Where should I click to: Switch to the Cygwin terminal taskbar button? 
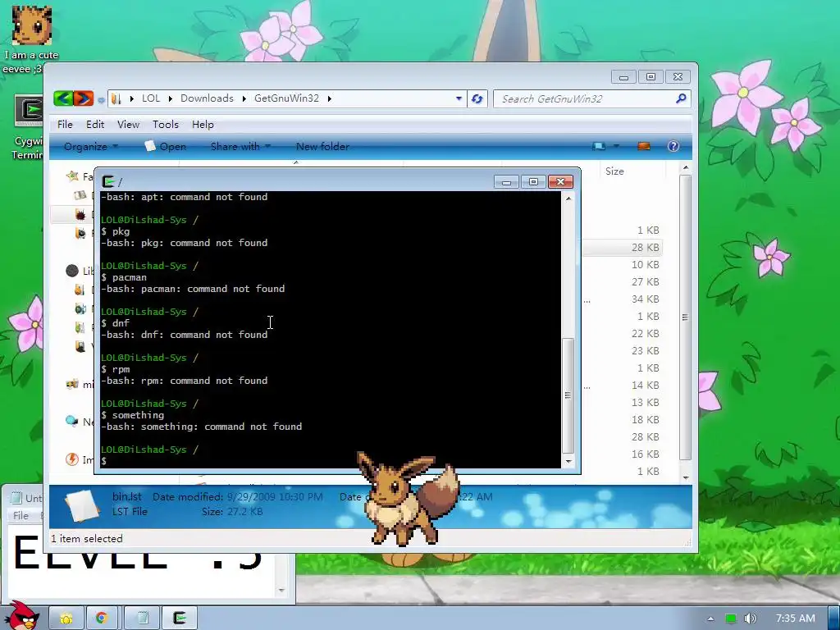(180, 619)
